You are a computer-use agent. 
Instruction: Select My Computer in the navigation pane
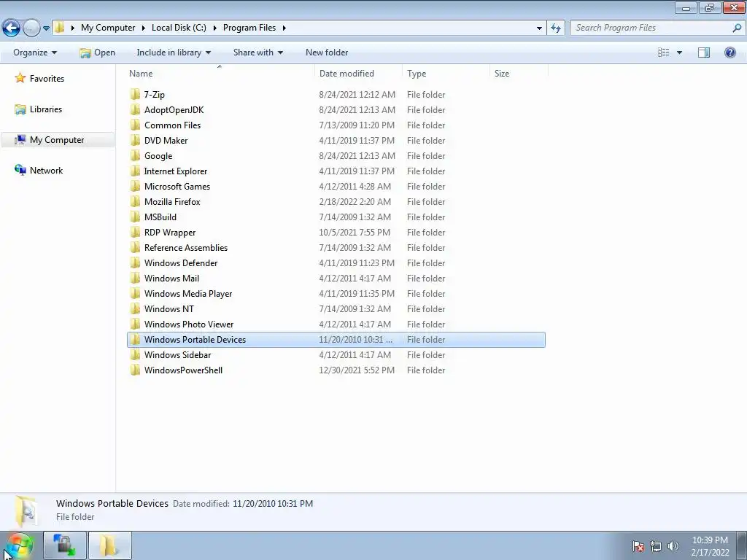click(58, 139)
